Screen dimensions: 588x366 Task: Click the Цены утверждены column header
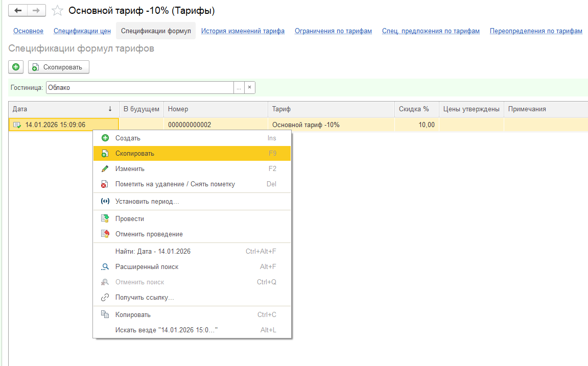tap(472, 109)
